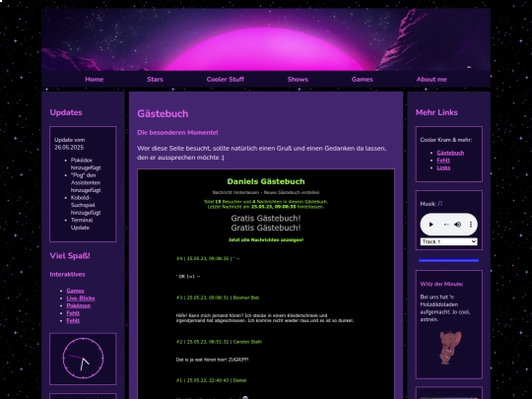
Task: Click the Die besonderen Momente! subtitle
Action: [177, 133]
